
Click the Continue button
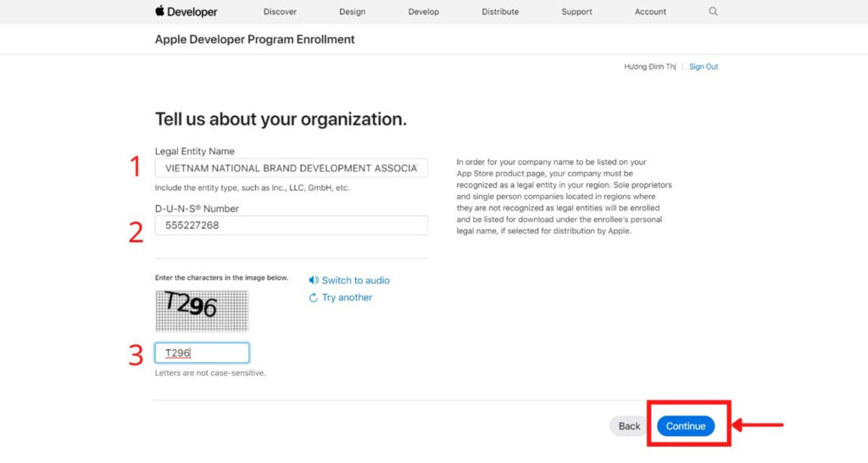coord(685,426)
